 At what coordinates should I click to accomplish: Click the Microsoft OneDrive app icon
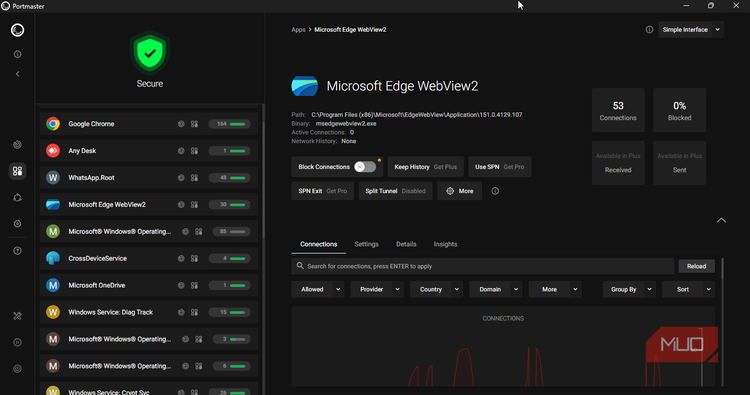[53, 285]
